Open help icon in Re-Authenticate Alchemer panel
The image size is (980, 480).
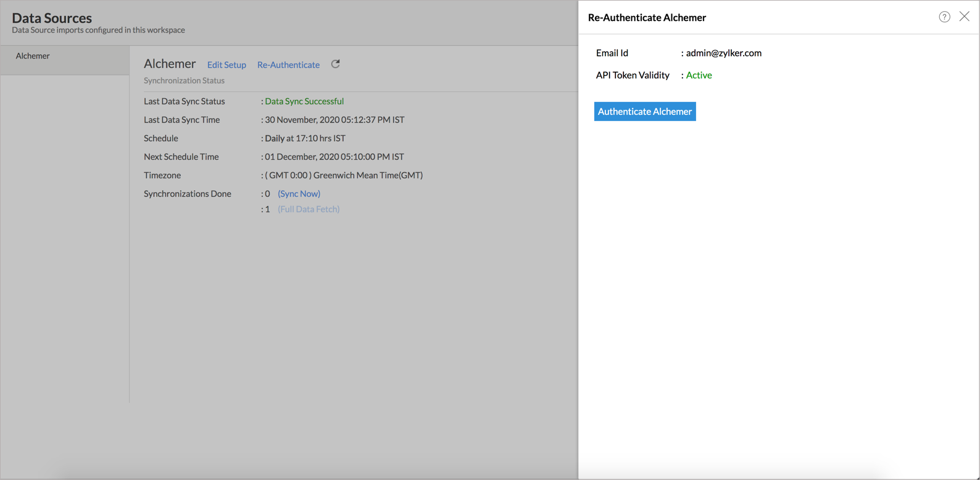(x=944, y=17)
